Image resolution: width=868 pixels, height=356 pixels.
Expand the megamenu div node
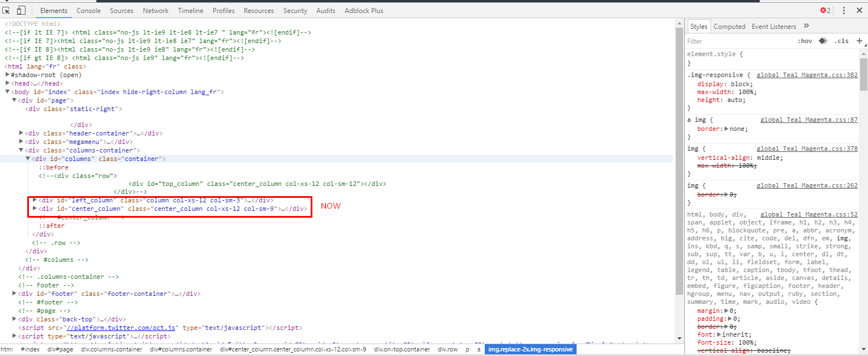click(x=21, y=142)
